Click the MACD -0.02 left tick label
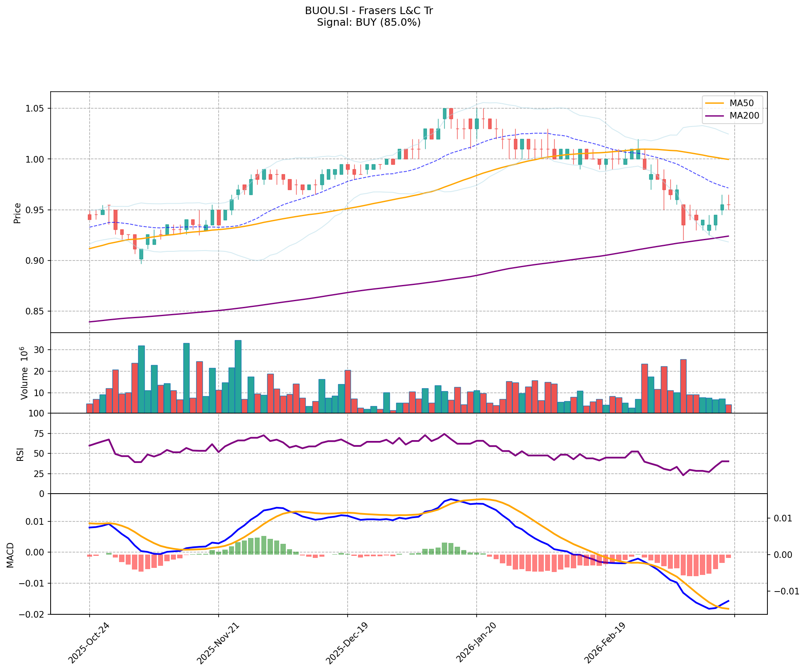Viewport: 806px width, 672px height. click(32, 615)
